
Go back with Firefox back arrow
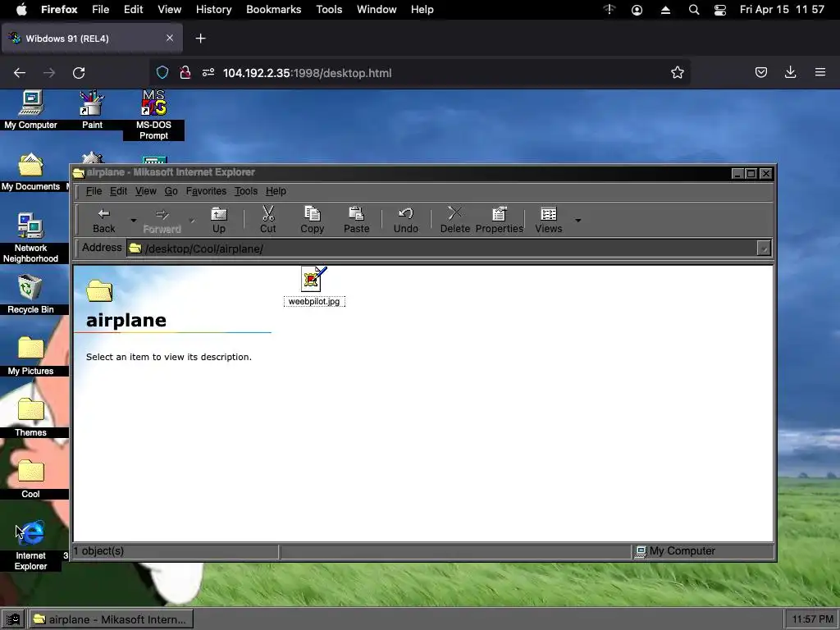[x=20, y=73]
